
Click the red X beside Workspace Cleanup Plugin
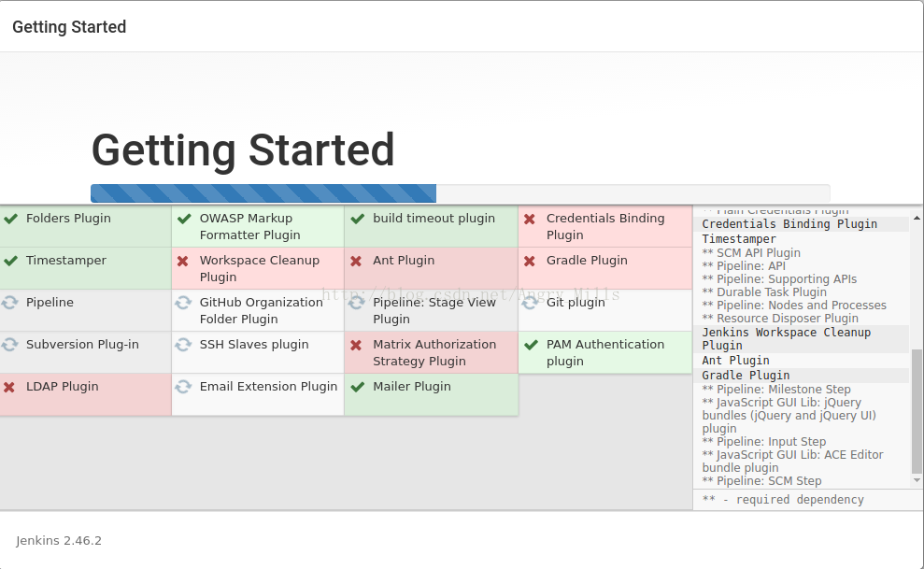[183, 261]
